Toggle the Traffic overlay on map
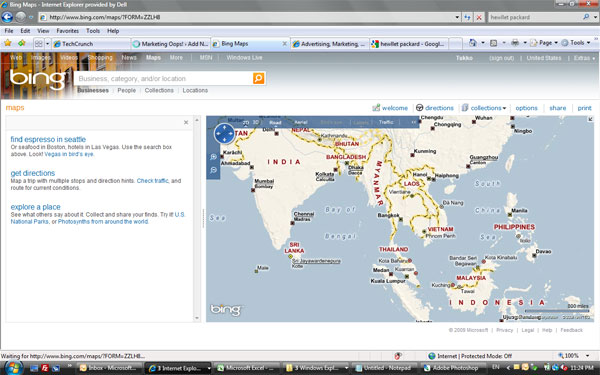 pos(386,122)
